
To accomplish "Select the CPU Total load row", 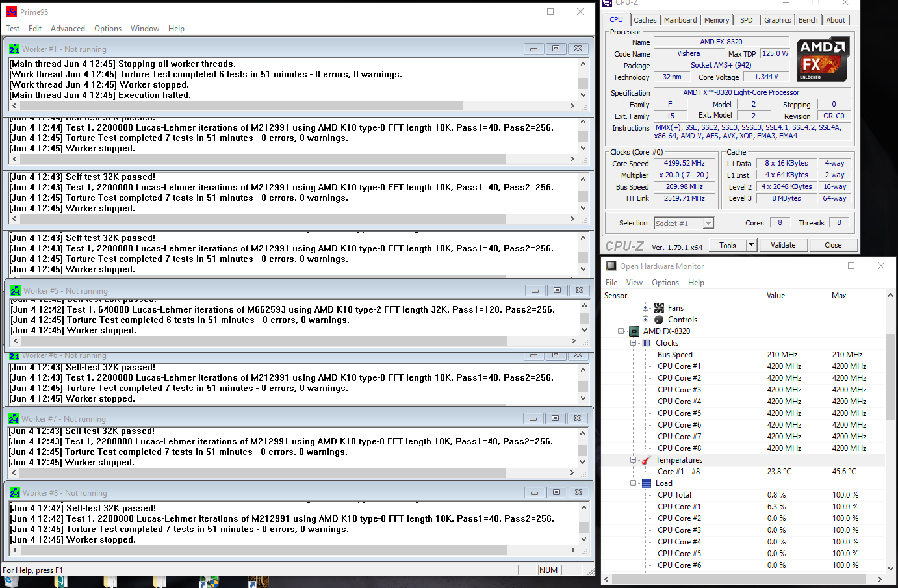I will (x=743, y=495).
